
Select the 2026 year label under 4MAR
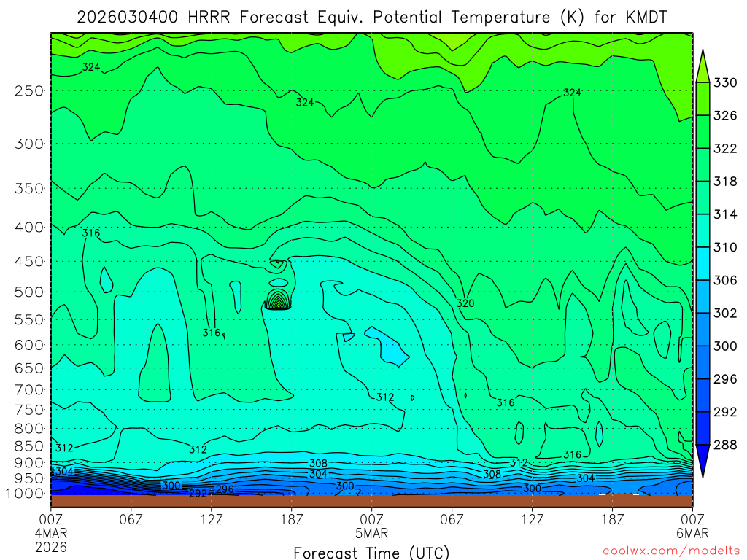52,547
